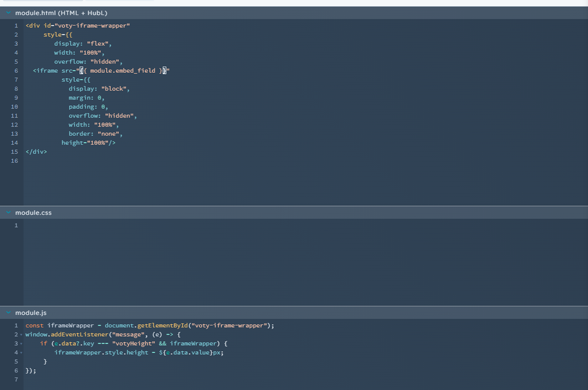Place cursor on "voty-iframe-wrapper" id in module.html
588x390 pixels.
pos(92,26)
